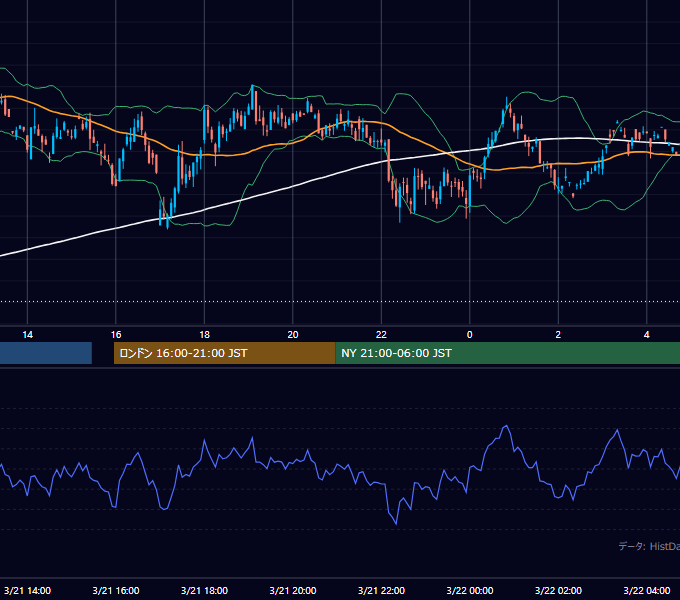Click hour label 2 on the chart axis
The width and height of the screenshot is (680, 600).
pyautogui.click(x=558, y=335)
